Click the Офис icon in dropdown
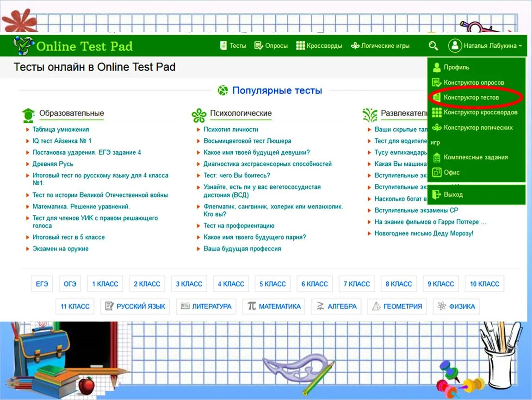The width and height of the screenshot is (532, 400). (x=437, y=172)
